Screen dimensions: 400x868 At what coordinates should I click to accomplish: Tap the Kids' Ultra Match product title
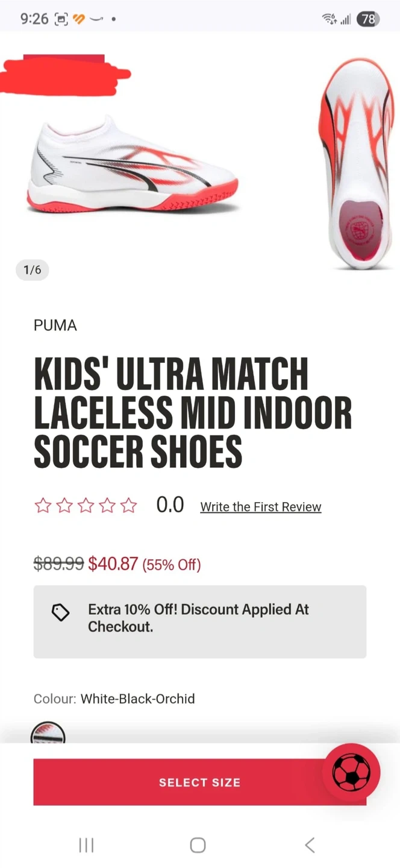[x=193, y=412]
